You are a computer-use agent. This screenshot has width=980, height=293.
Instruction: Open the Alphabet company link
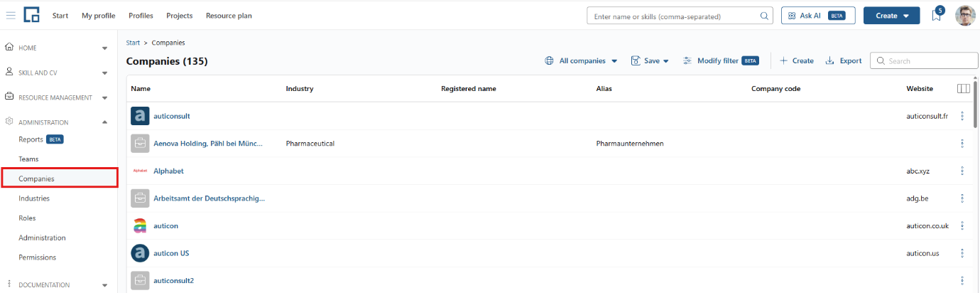[x=168, y=171]
